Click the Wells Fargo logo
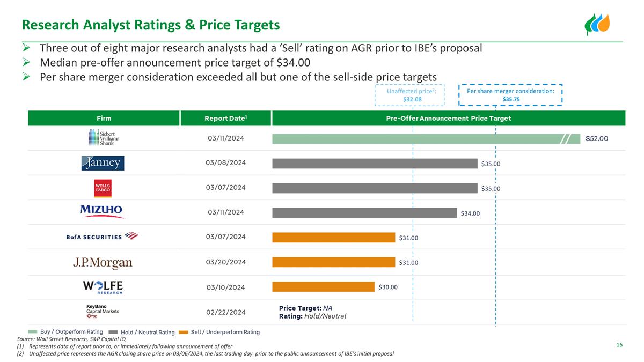The image size is (644, 362). (103, 188)
